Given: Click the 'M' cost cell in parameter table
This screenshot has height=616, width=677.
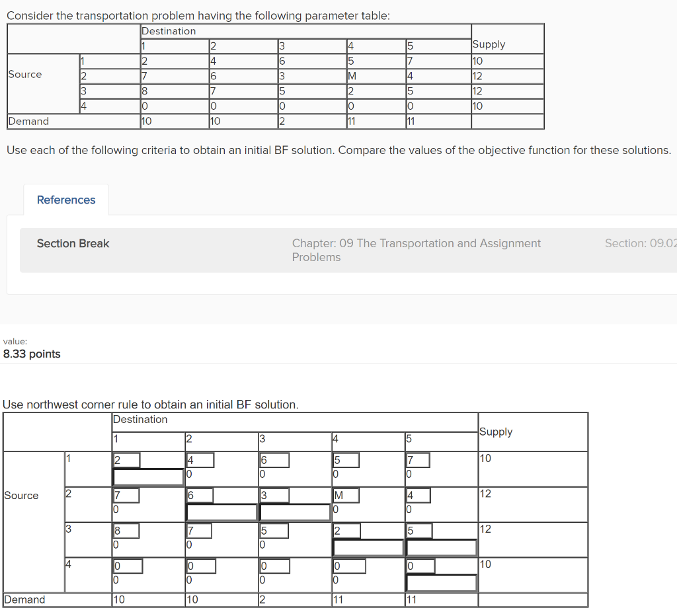Looking at the screenshot, I should [352, 76].
